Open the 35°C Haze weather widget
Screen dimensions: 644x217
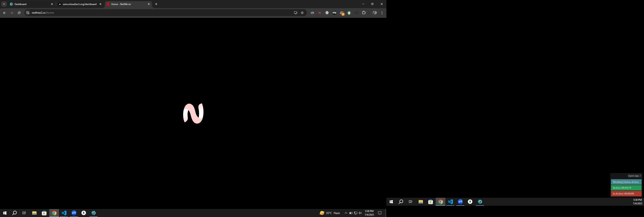click(330, 213)
